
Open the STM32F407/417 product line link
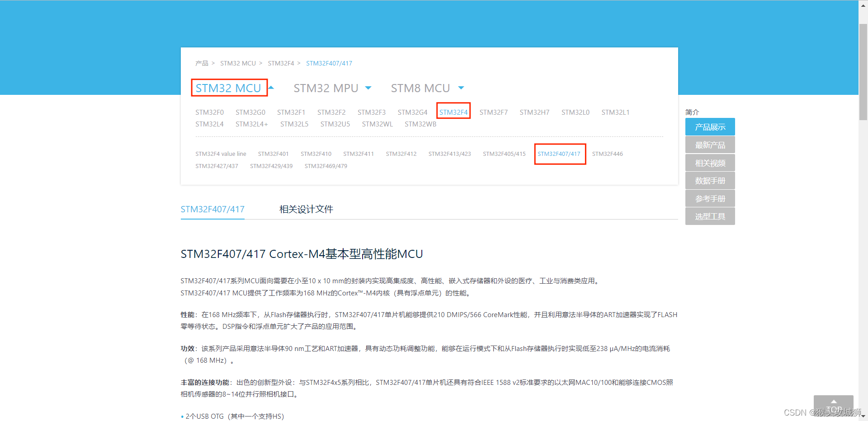[x=559, y=154]
